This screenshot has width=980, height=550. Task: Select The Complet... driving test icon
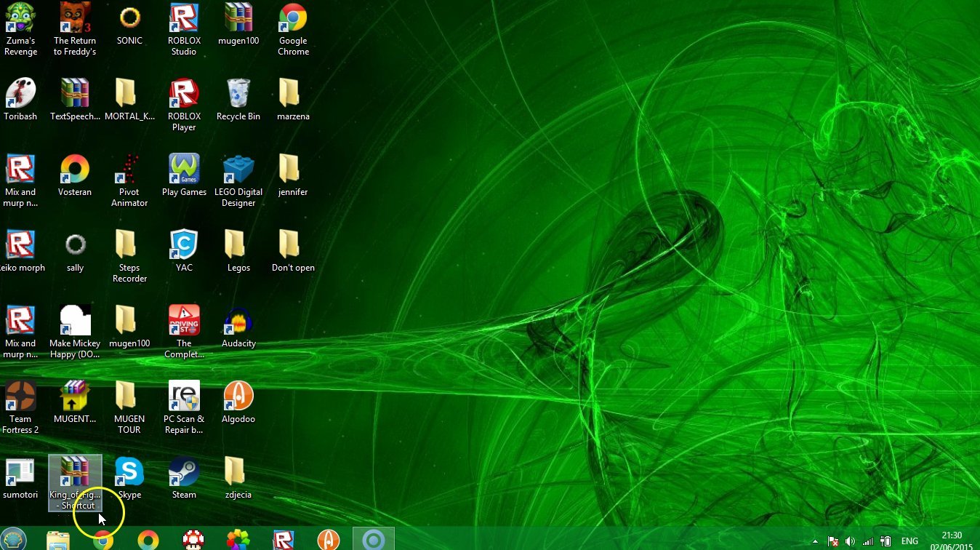click(184, 332)
